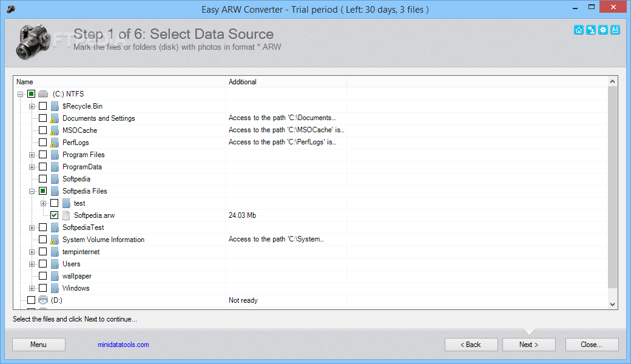Check the (D:) drive checkbox
The width and height of the screenshot is (631, 364).
[x=32, y=300]
